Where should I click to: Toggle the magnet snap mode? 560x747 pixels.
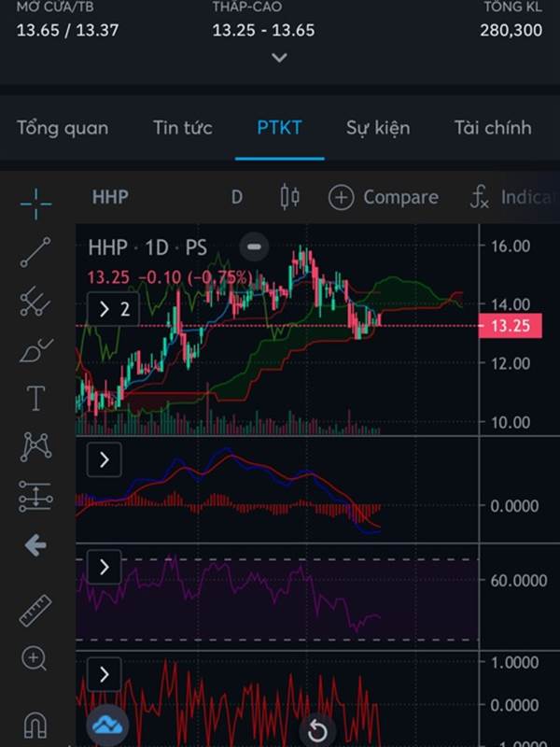[35, 725]
